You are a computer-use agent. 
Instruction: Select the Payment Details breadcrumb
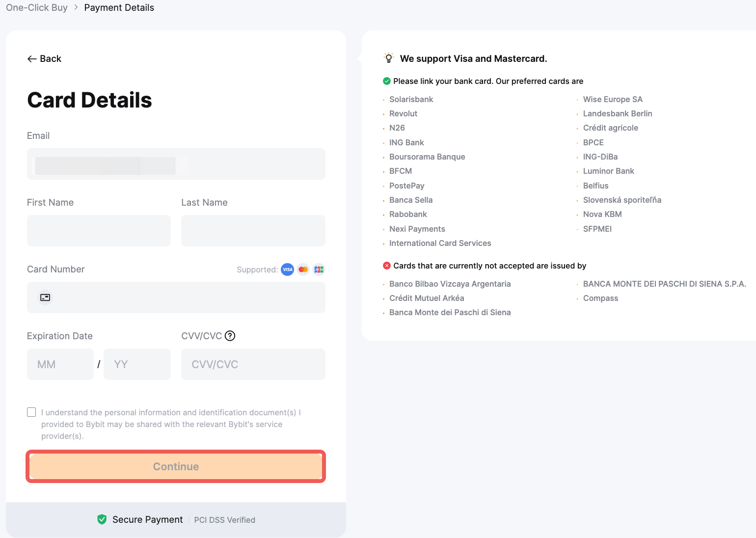119,7
